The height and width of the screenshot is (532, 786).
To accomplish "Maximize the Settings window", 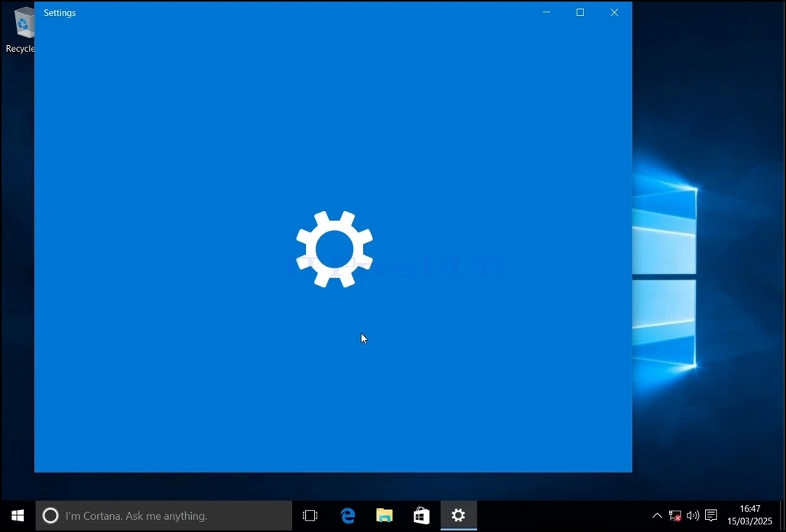I will click(580, 12).
